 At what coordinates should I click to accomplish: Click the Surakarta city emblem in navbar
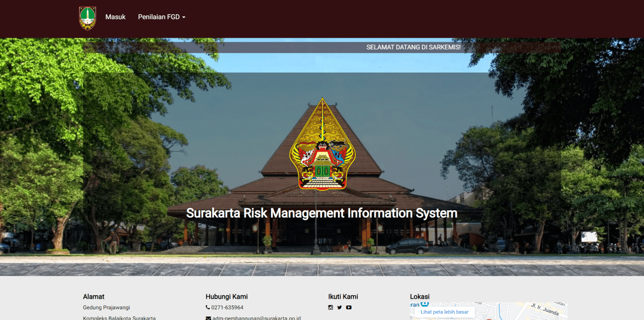point(88,18)
